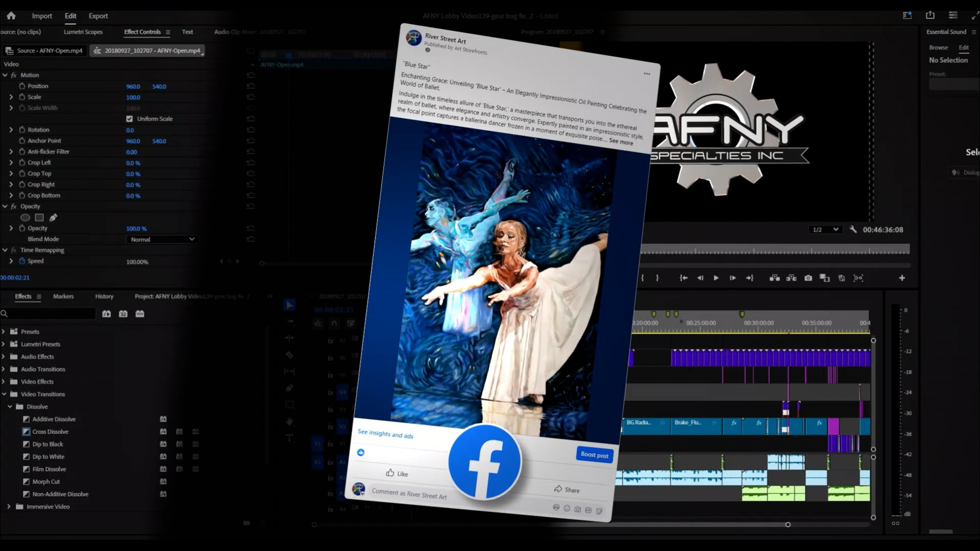Click the Boost post button
The width and height of the screenshot is (980, 551).
point(594,454)
